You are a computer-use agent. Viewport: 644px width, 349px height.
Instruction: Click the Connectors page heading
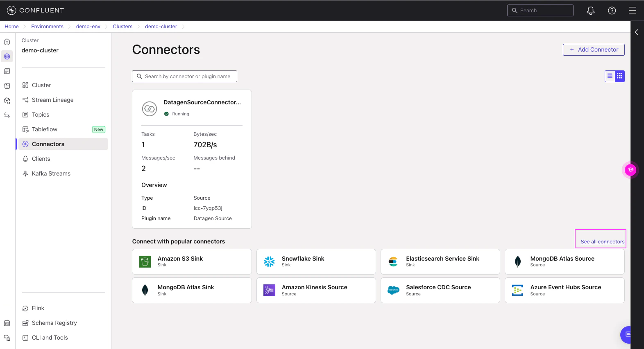click(166, 50)
